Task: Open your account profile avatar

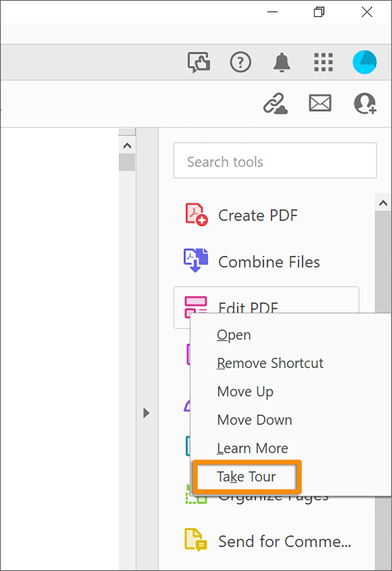Action: pos(365,61)
